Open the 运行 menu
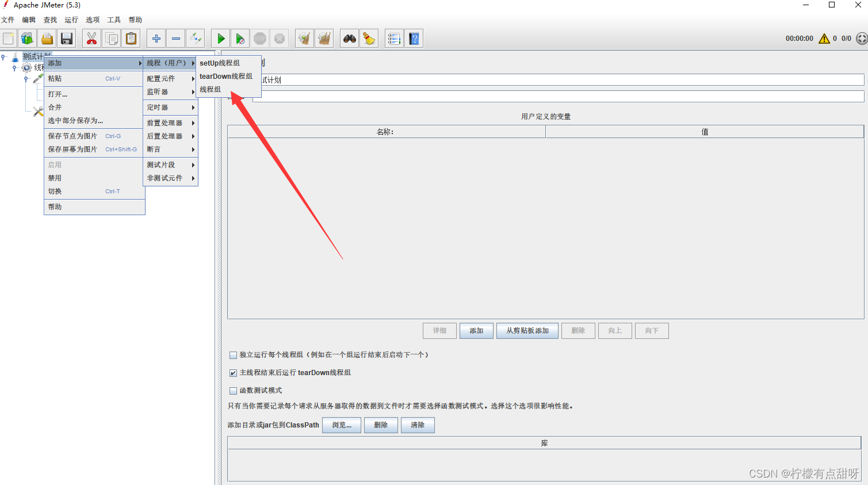The image size is (868, 485). tap(71, 20)
